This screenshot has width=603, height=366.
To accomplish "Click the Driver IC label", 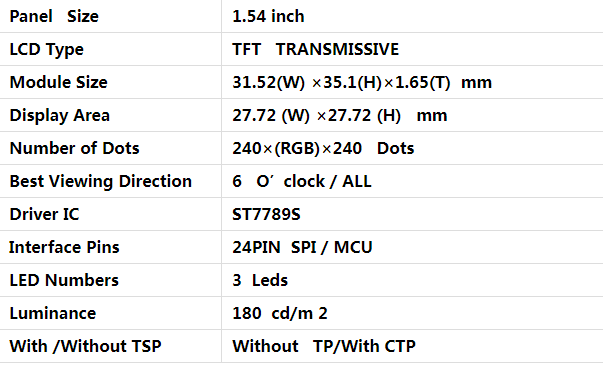I will coord(44,215).
